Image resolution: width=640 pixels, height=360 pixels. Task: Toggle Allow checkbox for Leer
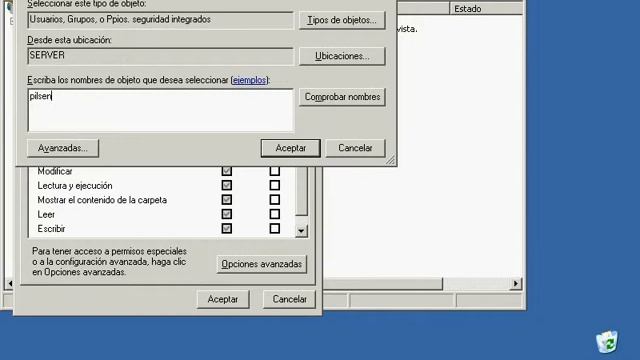227,214
